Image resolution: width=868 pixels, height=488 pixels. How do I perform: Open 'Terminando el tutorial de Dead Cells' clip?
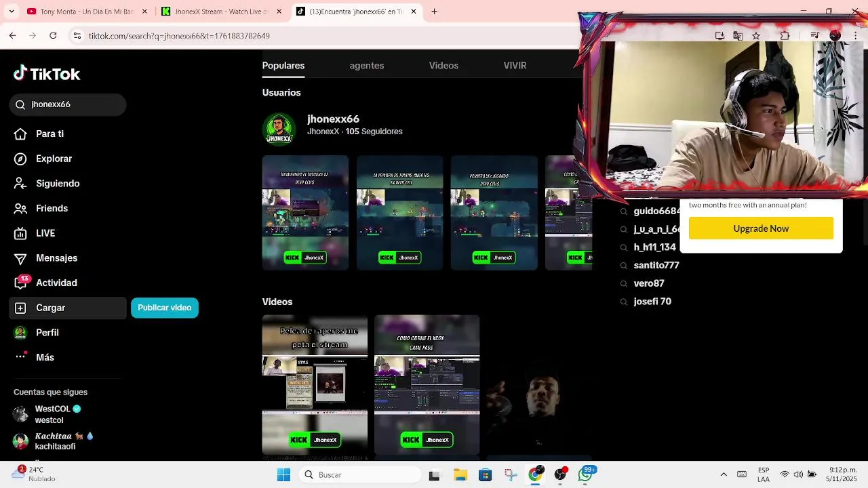pyautogui.click(x=305, y=213)
